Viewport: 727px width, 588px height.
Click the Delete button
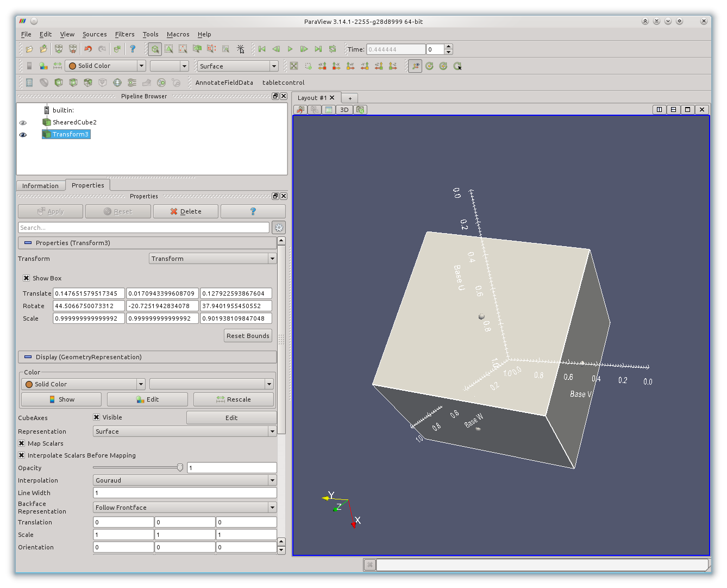[x=186, y=211]
